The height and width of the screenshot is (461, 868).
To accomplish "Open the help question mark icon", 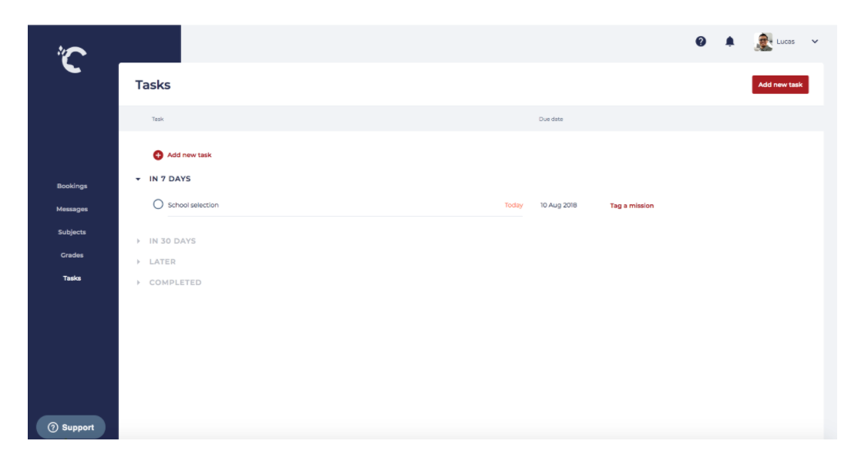I will click(701, 42).
